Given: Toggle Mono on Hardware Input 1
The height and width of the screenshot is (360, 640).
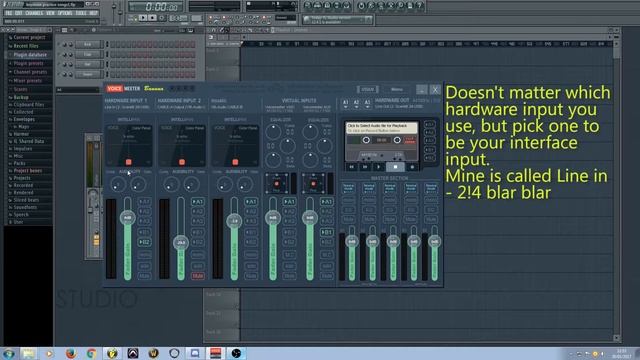Looking at the screenshot, I should [x=144, y=255].
